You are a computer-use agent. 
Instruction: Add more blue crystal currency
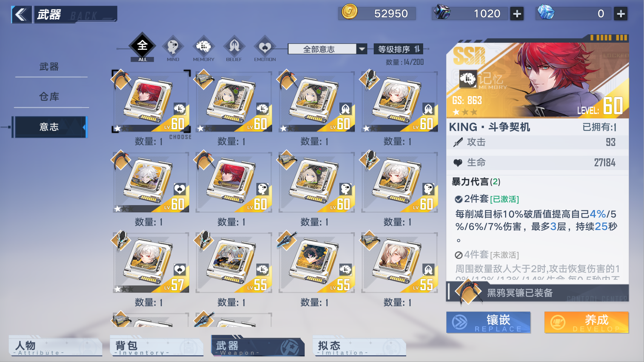(x=621, y=14)
